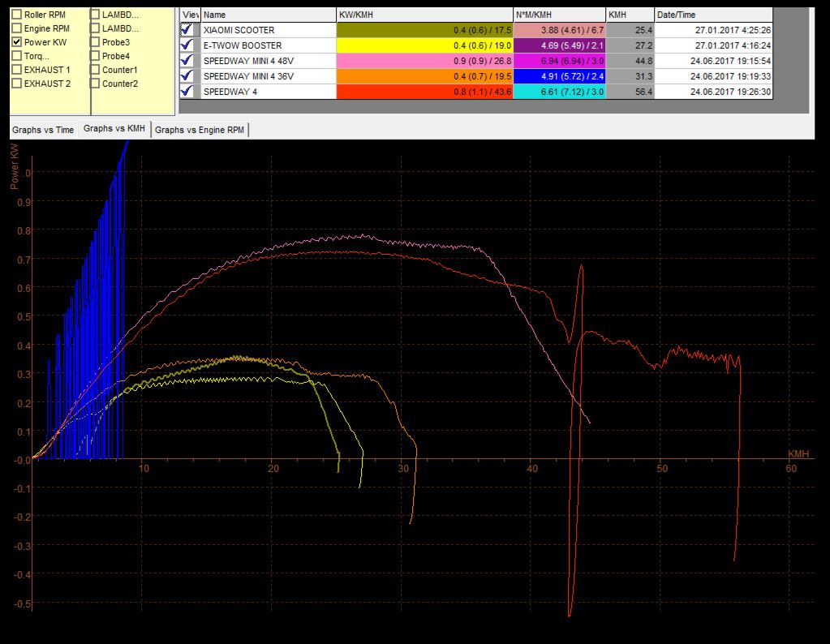
Task: Enable the Probe3 checkbox
Action: coord(95,42)
